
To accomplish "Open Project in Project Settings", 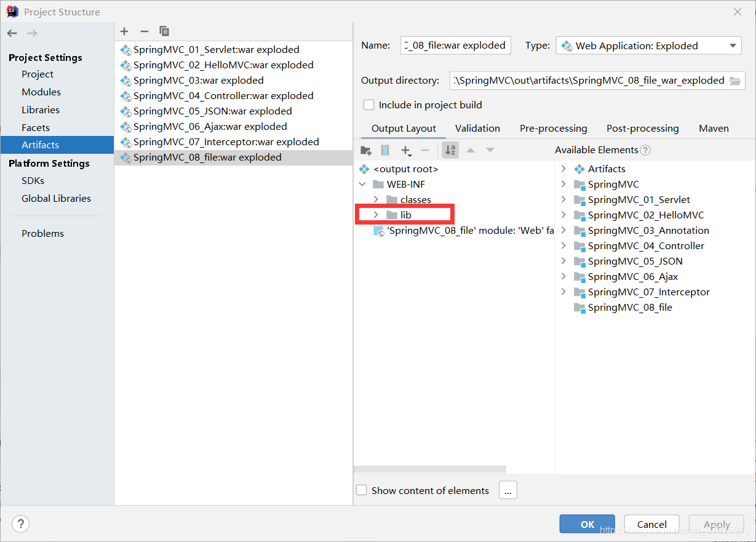I will (x=38, y=74).
